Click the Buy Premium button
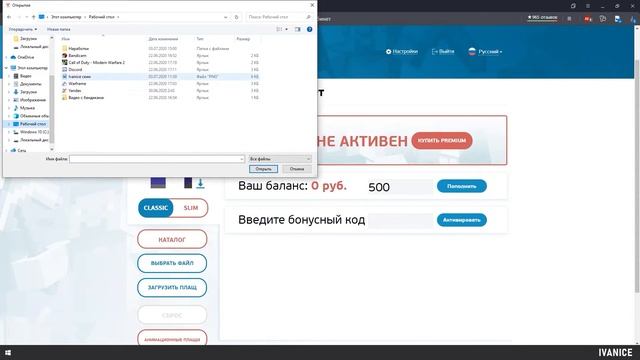 point(442,140)
